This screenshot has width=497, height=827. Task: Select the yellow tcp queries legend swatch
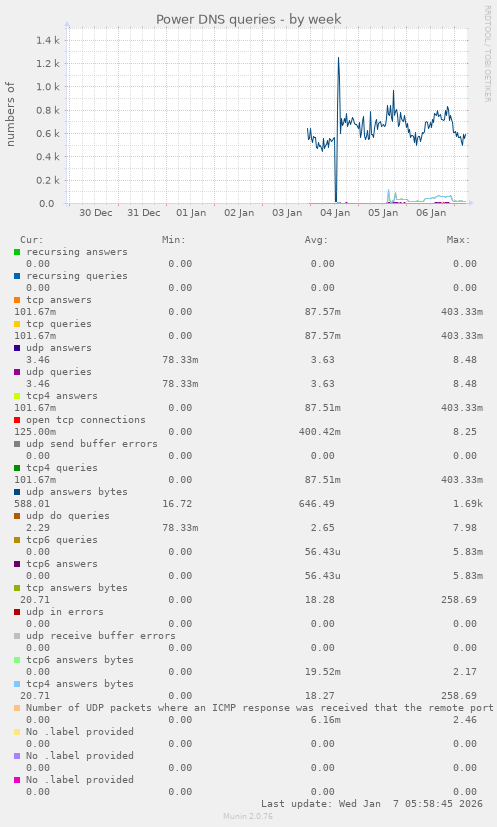click(17, 324)
